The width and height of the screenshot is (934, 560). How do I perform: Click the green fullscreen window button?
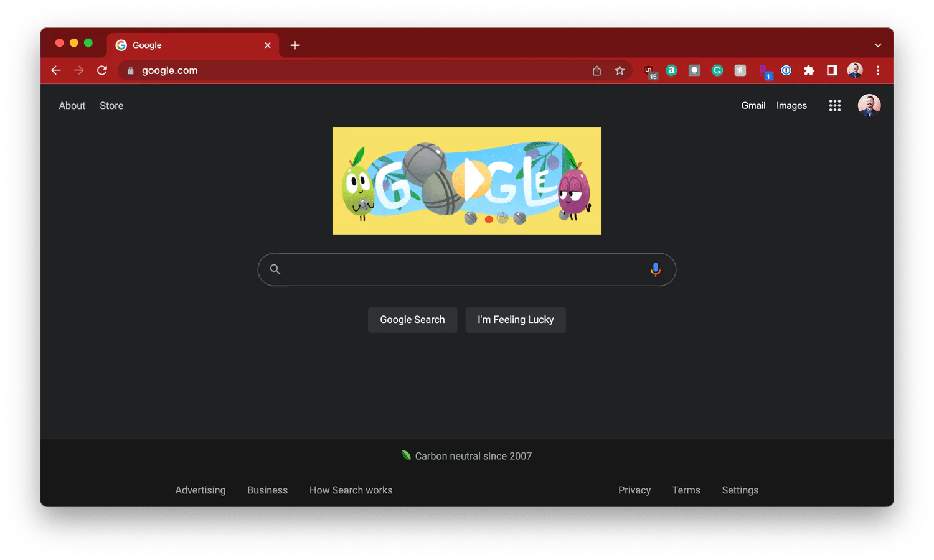click(88, 43)
